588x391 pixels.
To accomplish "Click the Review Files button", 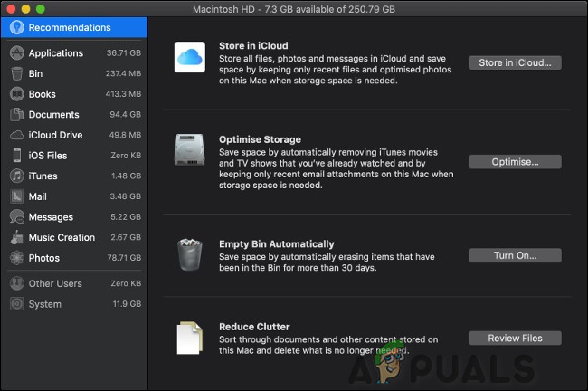I will [x=515, y=339].
